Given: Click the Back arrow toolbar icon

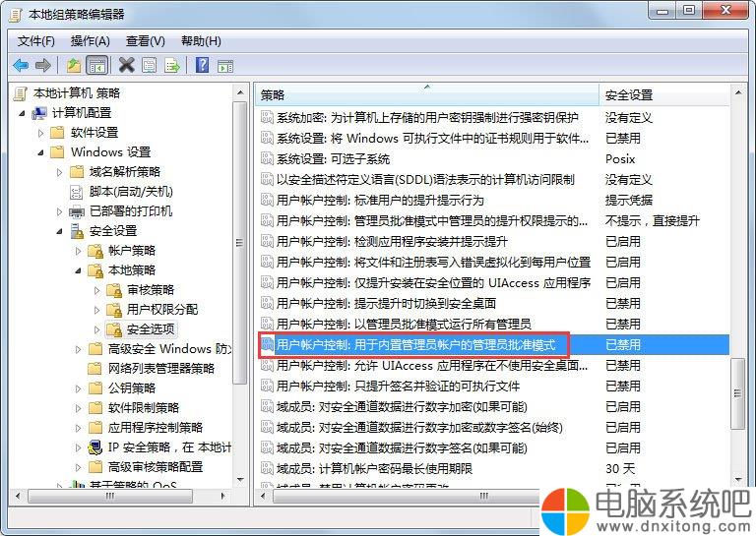Looking at the screenshot, I should 21,65.
